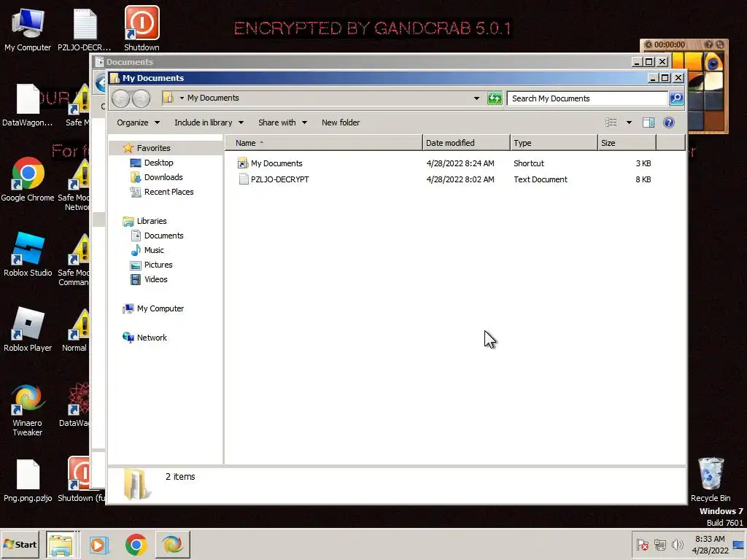Expand the address bar history dropdown
Image resolution: width=747 pixels, height=560 pixels.
pyautogui.click(x=476, y=98)
